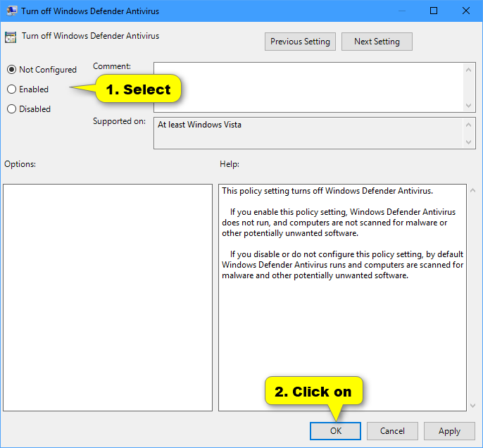Image resolution: width=483 pixels, height=448 pixels.
Task: Click the 'At least Windows Vista' text
Action: pyautogui.click(x=200, y=125)
